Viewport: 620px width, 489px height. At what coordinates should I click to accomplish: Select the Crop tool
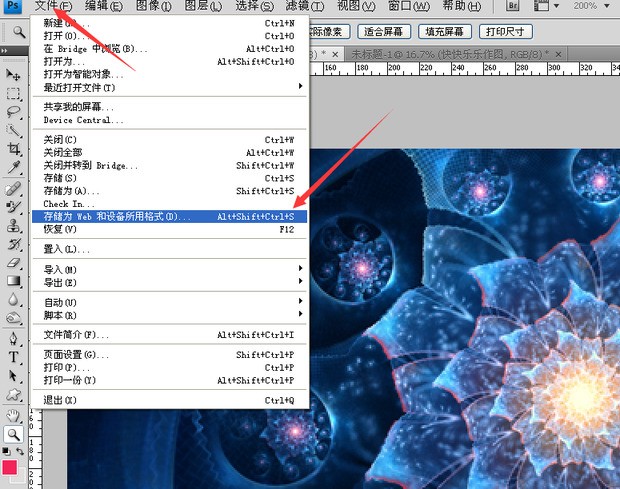[14, 150]
